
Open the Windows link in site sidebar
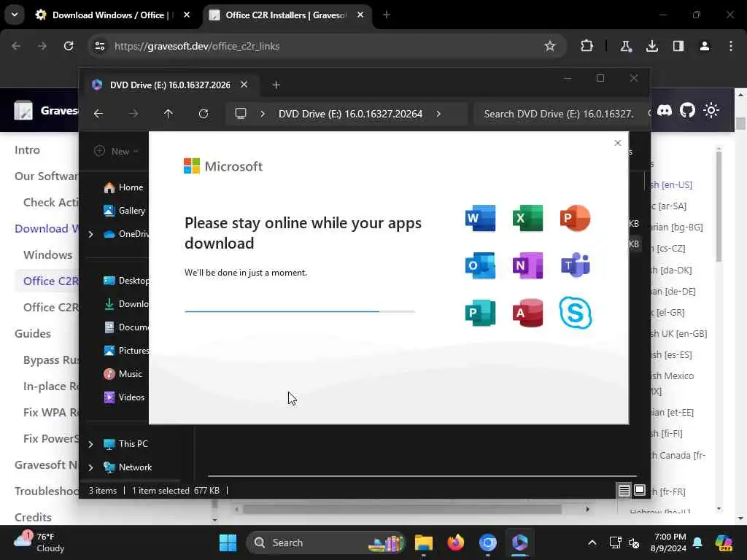[47, 254]
